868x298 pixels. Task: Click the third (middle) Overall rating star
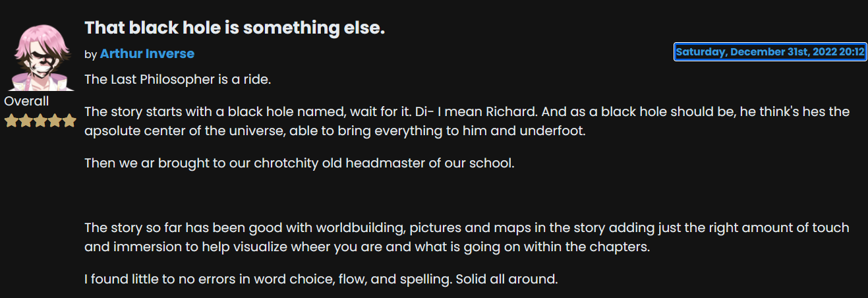tap(40, 121)
